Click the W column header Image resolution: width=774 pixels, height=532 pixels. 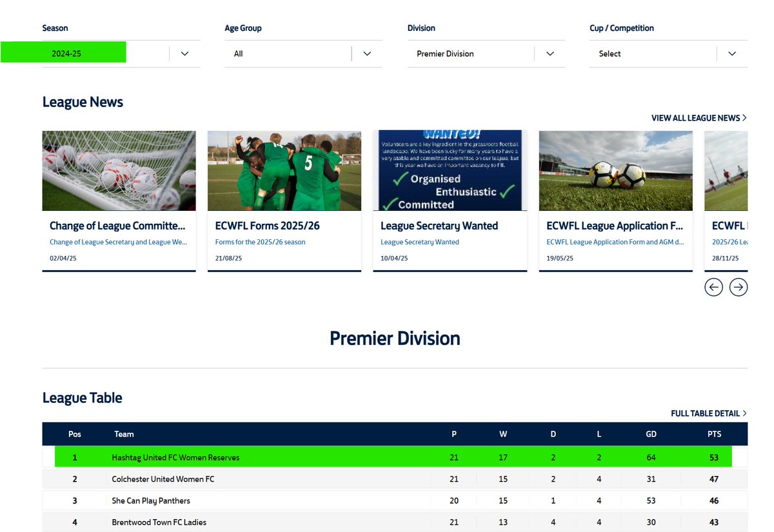click(x=503, y=434)
